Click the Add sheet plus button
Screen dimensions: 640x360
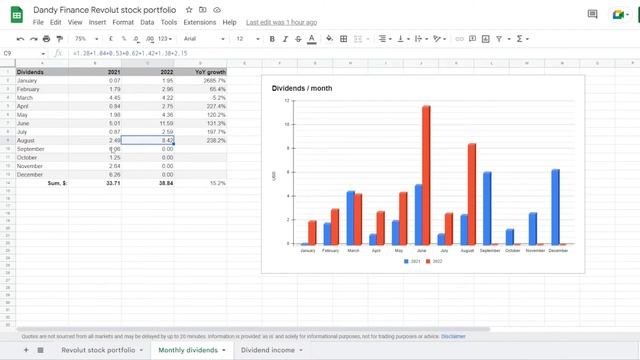point(26,350)
